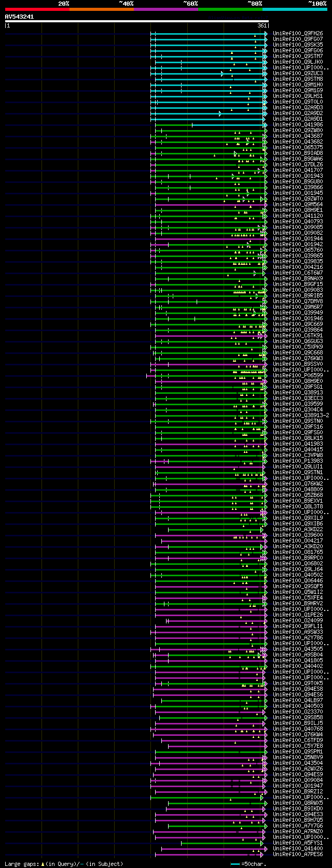This screenshot has width=332, height=868.
Task: Click hit label UniRef100_Q6GUG3
Action: click(x=298, y=341)
